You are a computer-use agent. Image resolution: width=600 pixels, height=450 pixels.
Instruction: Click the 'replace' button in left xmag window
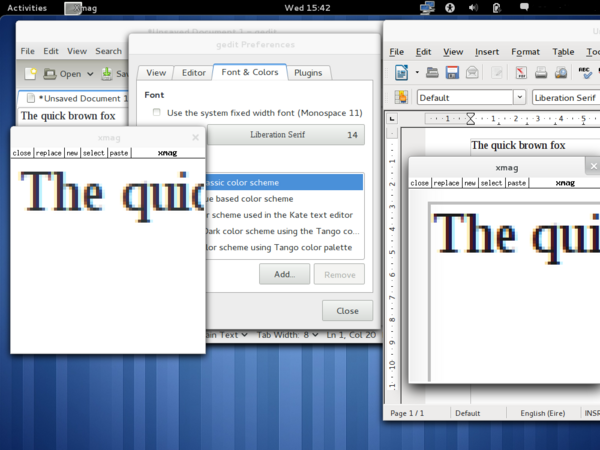point(49,153)
